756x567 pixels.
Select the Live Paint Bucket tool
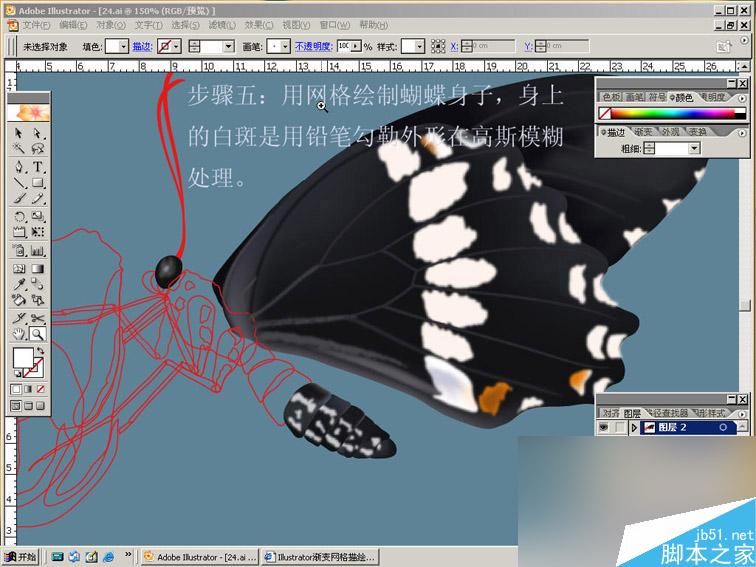[19, 300]
